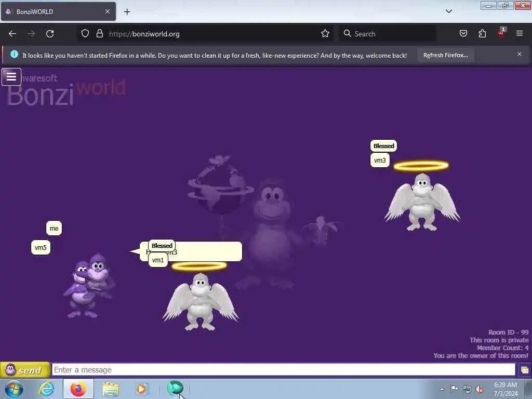Image resolution: width=532 pixels, height=399 pixels.
Task: Open Firefox application menu
Action: click(x=520, y=33)
